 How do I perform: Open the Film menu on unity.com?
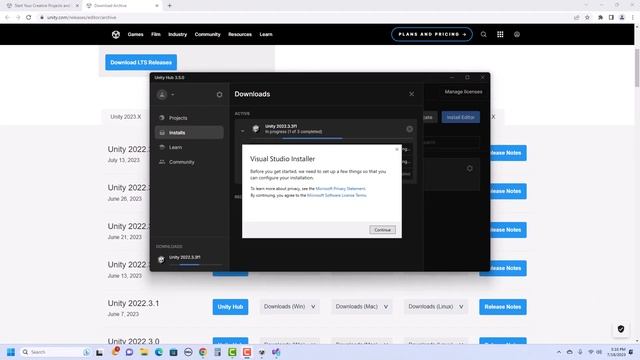pyautogui.click(x=156, y=35)
